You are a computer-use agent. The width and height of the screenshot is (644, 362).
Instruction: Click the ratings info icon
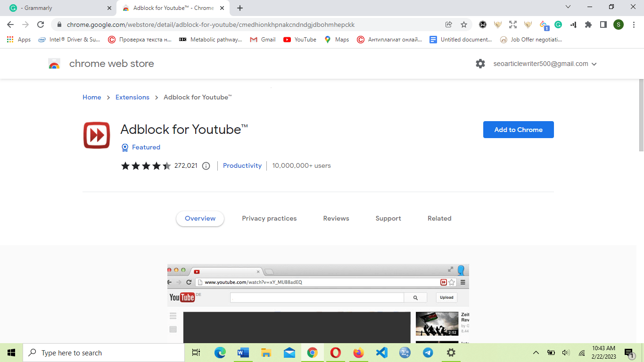pos(206,166)
